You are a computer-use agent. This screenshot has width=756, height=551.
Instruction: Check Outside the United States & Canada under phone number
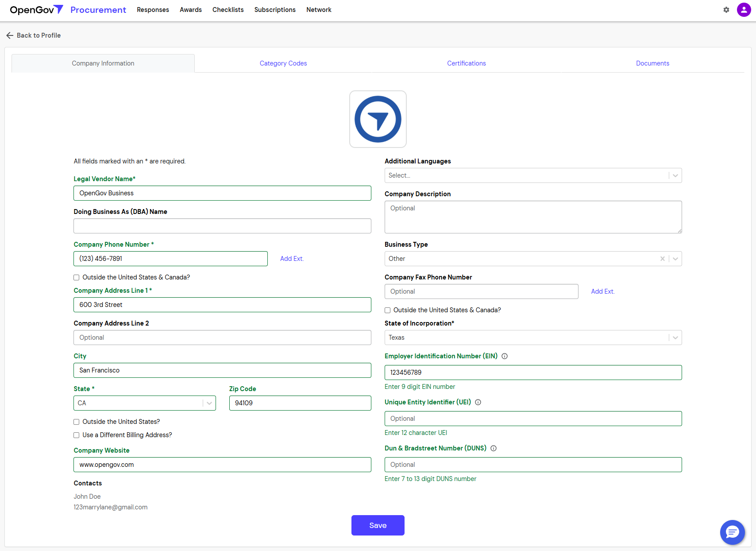pyautogui.click(x=77, y=277)
